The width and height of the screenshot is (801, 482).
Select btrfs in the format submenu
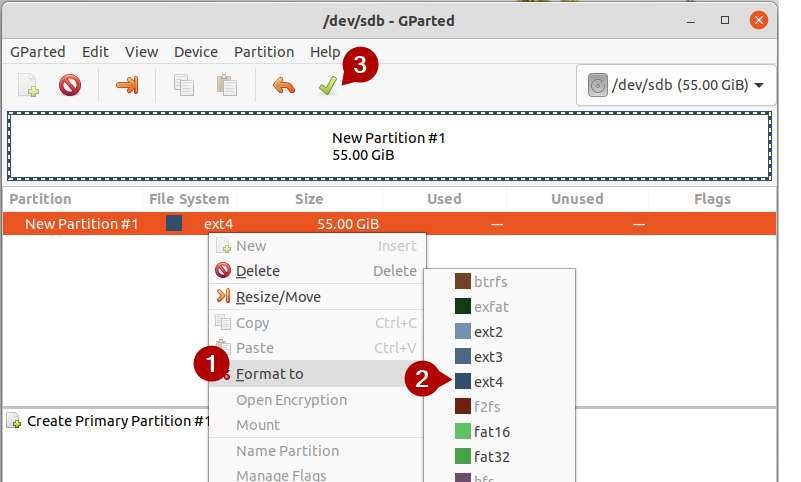pos(500,281)
